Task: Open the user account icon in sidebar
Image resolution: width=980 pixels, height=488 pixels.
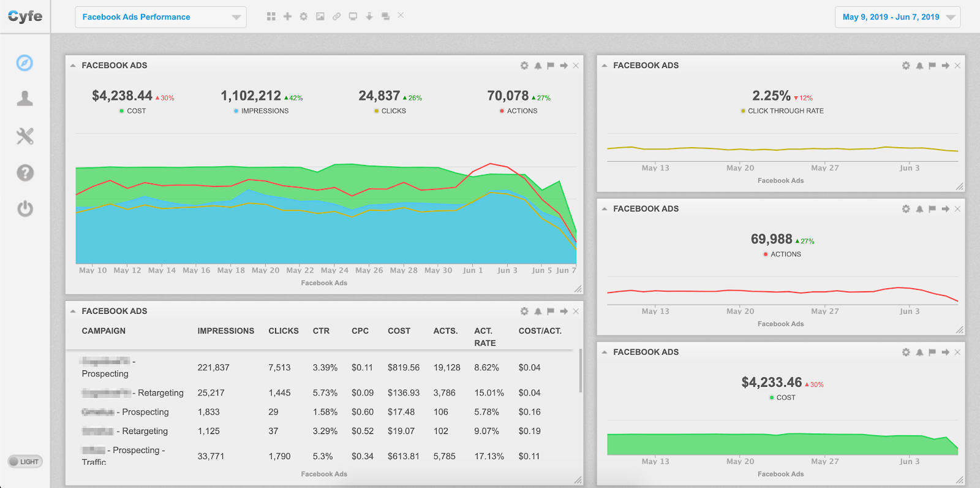Action: pos(24,98)
